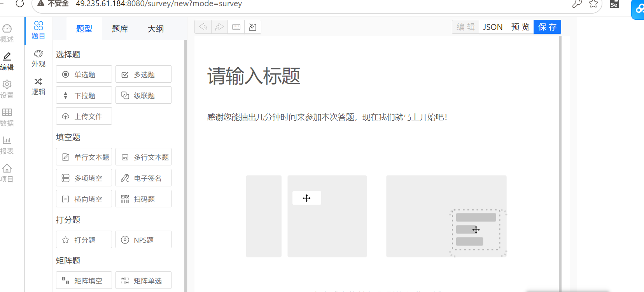Open the 设置 settings sidebar item
The width and height of the screenshot is (644, 292).
coord(7,89)
